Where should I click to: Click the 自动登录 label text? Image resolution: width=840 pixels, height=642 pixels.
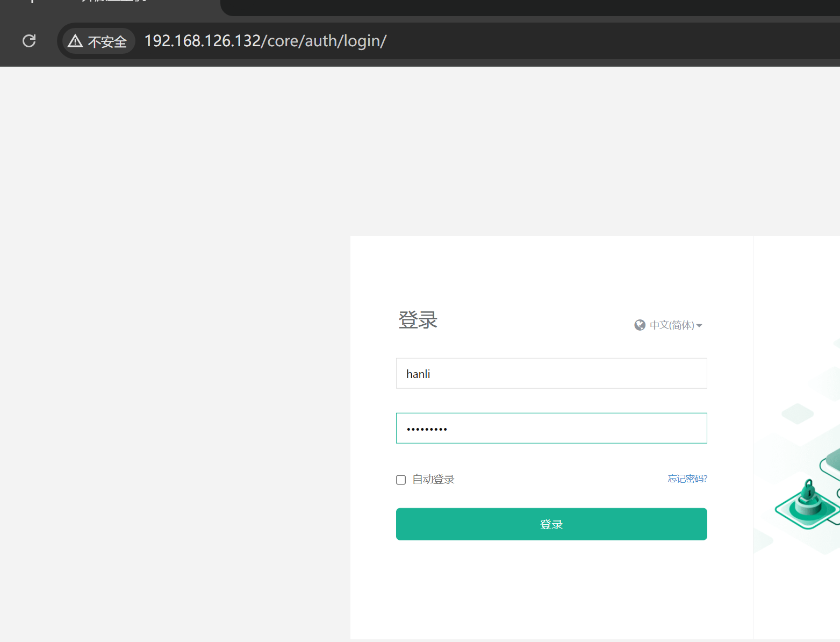point(433,480)
